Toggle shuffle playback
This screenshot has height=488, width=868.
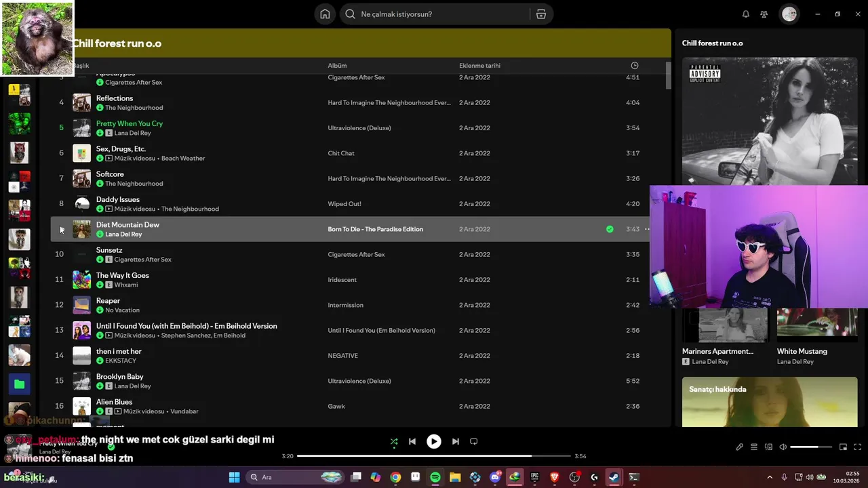394,441
